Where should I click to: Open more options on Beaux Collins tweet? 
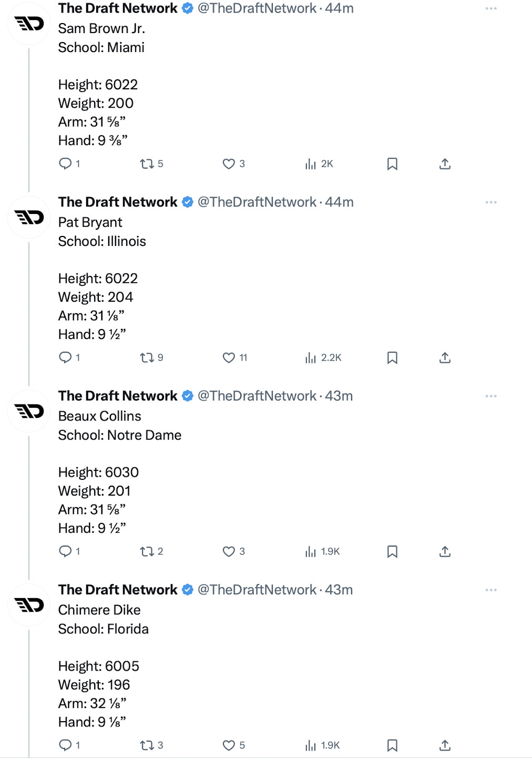pyautogui.click(x=491, y=396)
